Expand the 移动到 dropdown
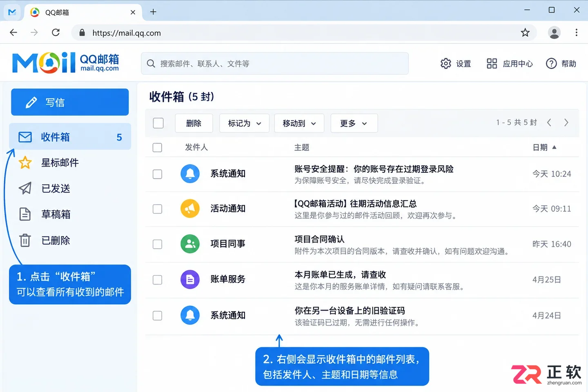588x392 pixels. pos(299,123)
